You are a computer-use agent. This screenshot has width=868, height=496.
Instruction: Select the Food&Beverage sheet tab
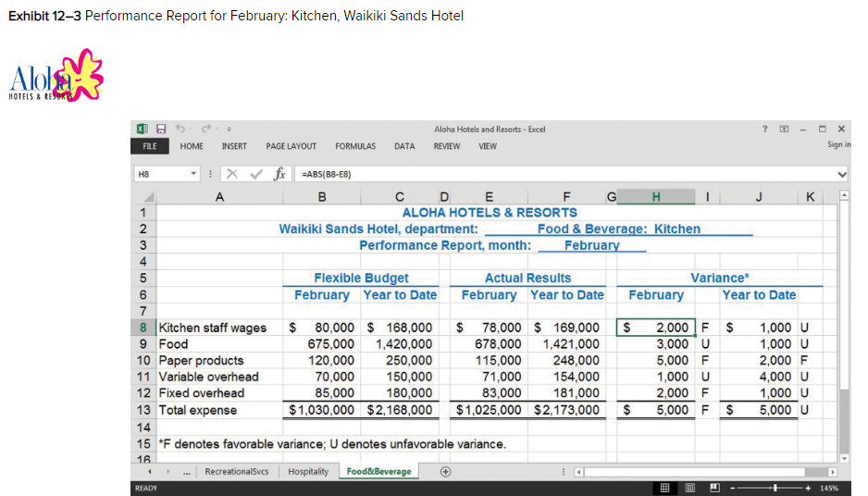[x=378, y=472]
